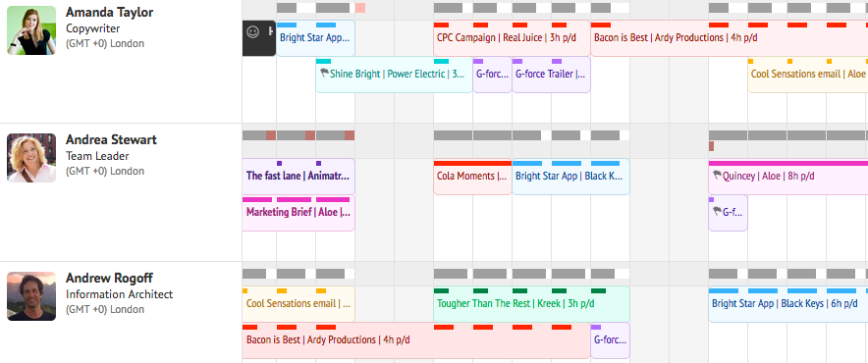Click the milestone icon on Quincey task
The image size is (868, 363).
coord(717,176)
